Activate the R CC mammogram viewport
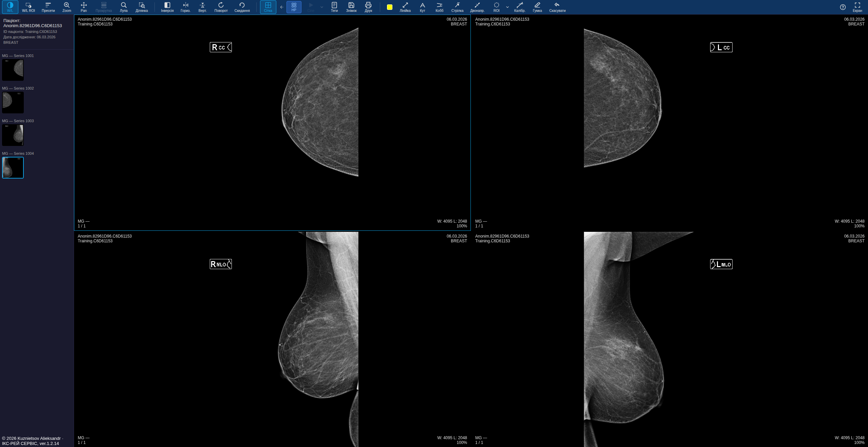 pos(272,123)
